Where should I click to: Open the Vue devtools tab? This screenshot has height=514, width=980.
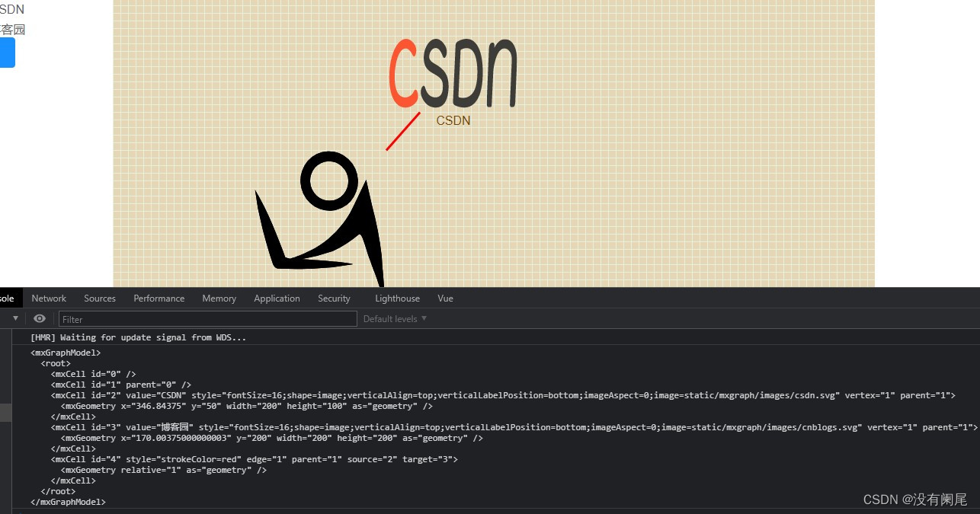445,298
